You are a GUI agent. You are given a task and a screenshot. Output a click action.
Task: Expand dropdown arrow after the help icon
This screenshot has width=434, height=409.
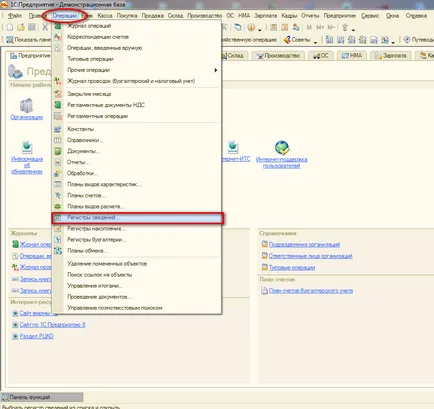pyautogui.click(x=260, y=29)
